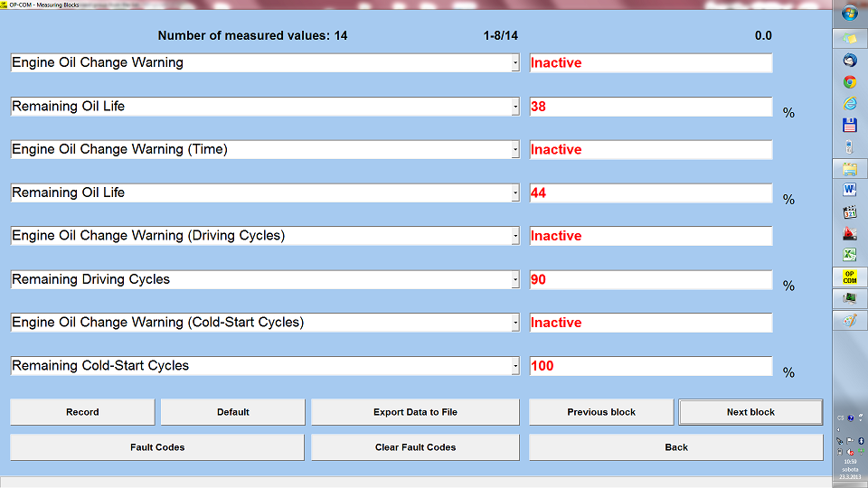Click the Bluetooth tray icon

tap(861, 440)
